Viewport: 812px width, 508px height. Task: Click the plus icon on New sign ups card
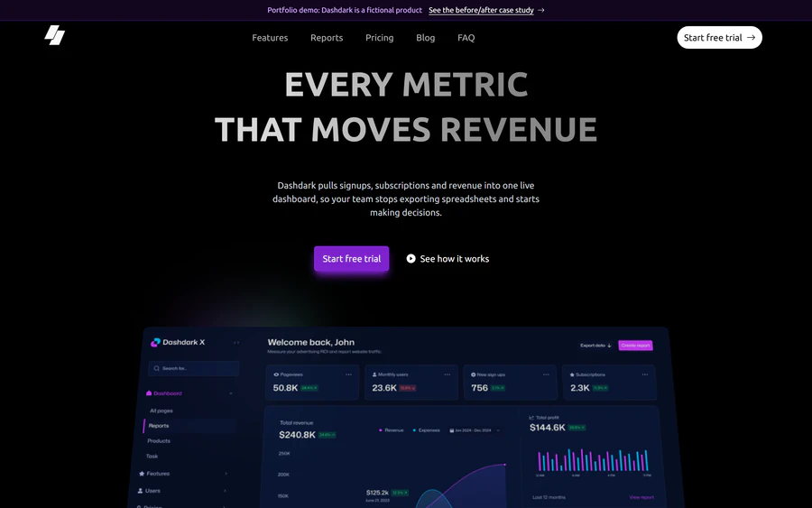click(474, 374)
